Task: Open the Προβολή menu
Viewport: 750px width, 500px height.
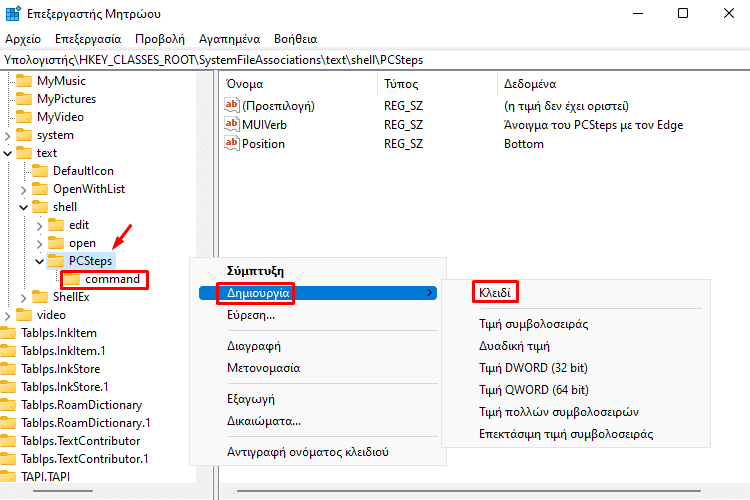Action: [160, 39]
